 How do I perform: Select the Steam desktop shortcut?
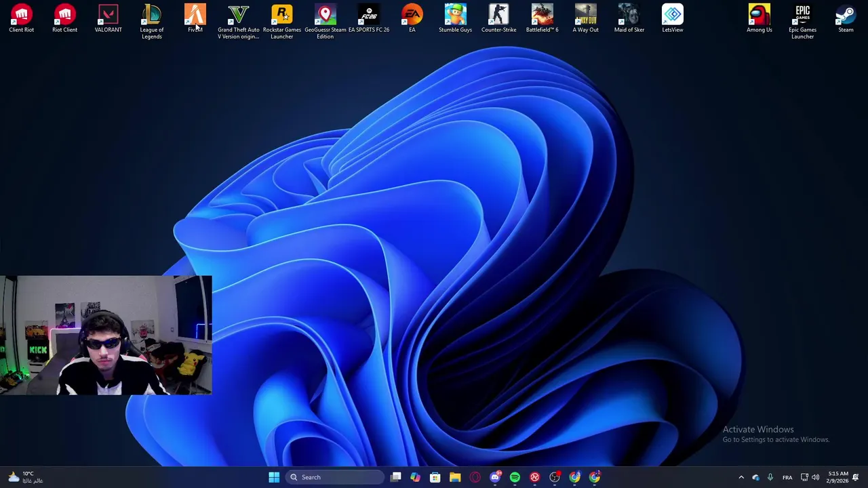point(846,18)
